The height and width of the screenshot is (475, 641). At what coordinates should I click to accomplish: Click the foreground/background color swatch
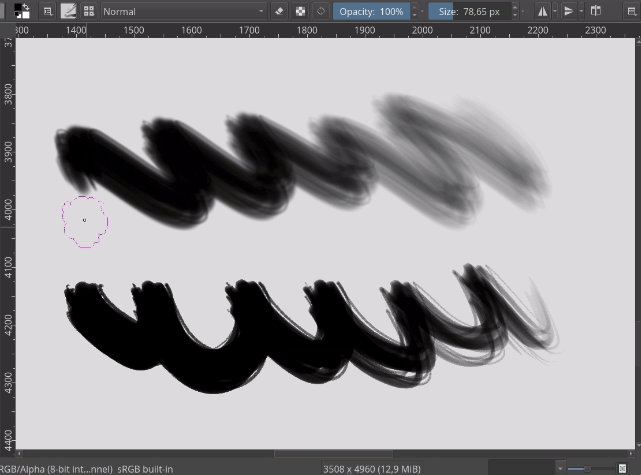point(21,11)
